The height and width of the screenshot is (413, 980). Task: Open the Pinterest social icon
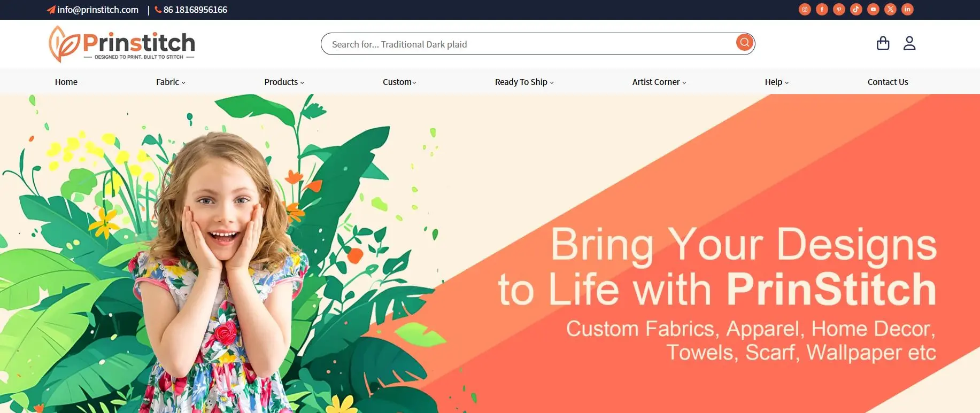tap(839, 9)
